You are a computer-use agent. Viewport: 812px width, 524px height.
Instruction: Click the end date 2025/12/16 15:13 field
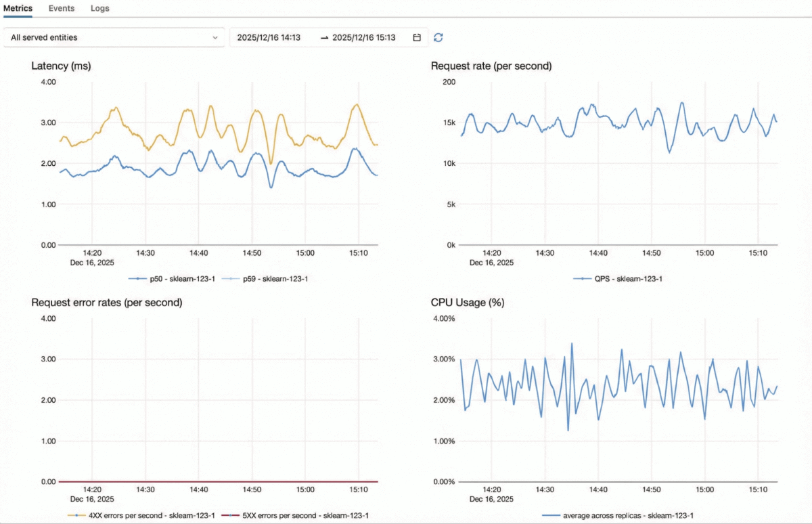pos(363,38)
